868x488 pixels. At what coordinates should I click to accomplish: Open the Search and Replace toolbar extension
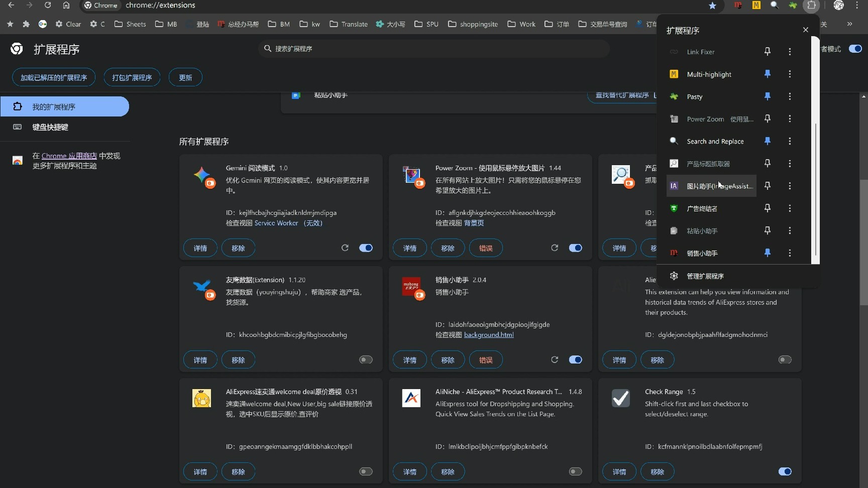click(775, 5)
